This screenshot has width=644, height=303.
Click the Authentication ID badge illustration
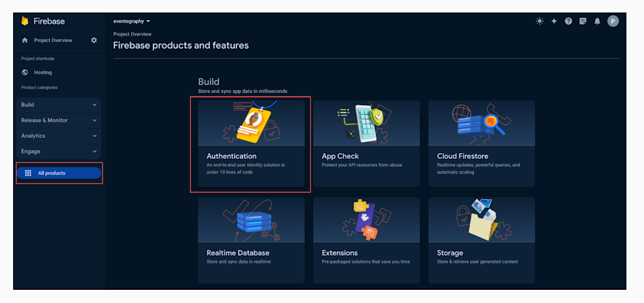pyautogui.click(x=254, y=125)
